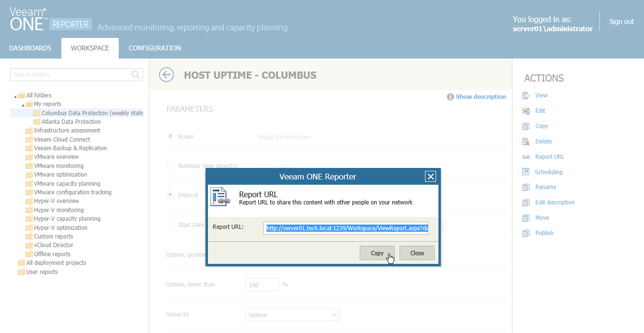
Task: Select Columbus Data Protection folder
Action: 92,113
